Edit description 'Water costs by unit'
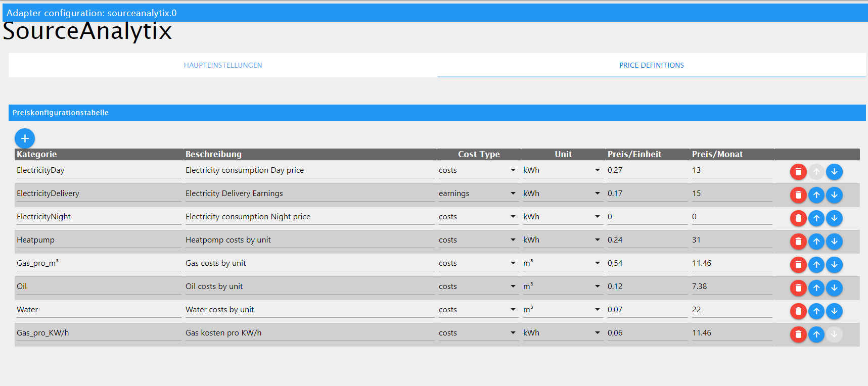The height and width of the screenshot is (386, 868). coord(310,310)
